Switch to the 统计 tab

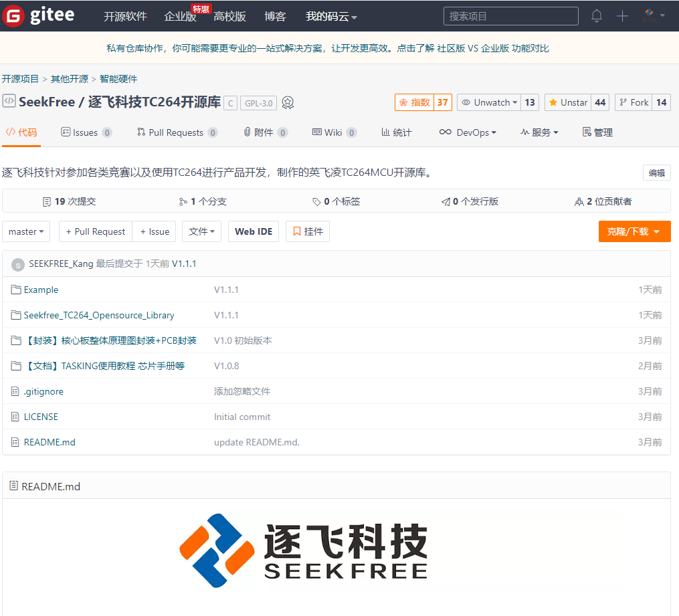click(396, 132)
